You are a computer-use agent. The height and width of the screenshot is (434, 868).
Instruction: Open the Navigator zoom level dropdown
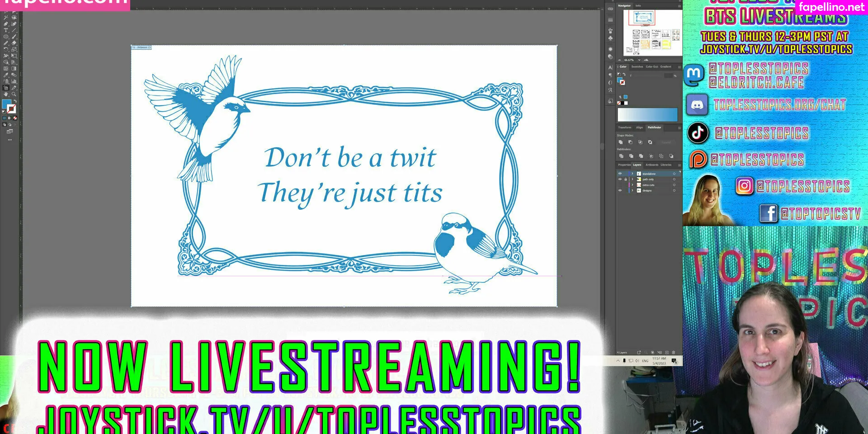(639, 60)
